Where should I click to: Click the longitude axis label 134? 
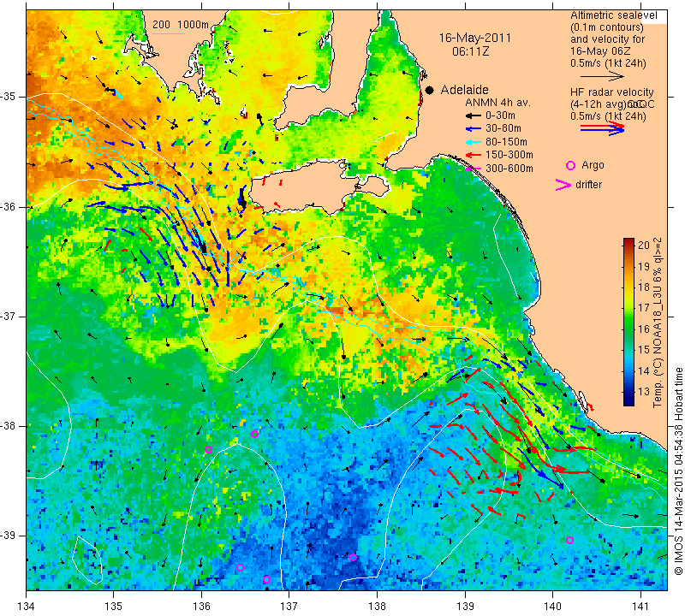(x=27, y=607)
